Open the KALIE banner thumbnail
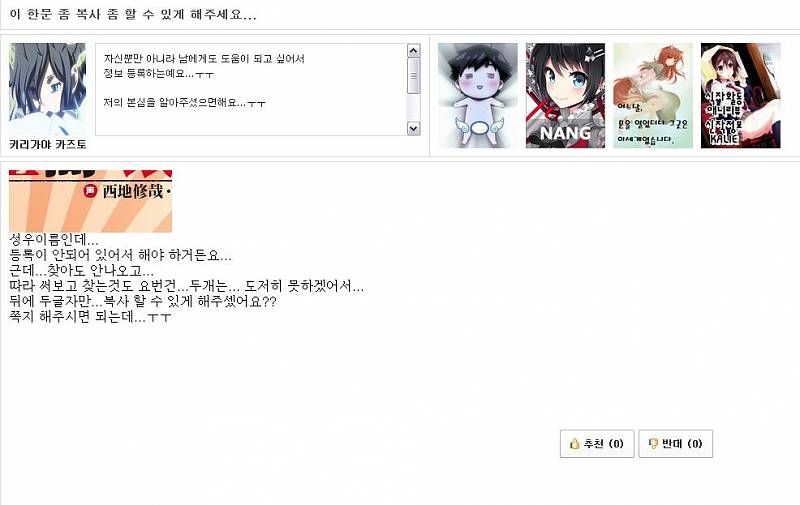 pyautogui.click(x=740, y=95)
